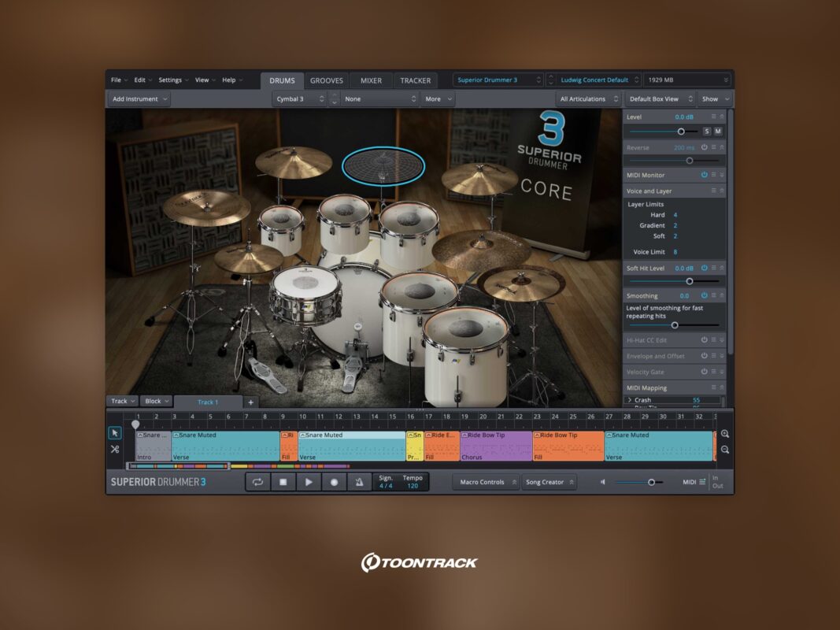Expand the Velocity Gate section chevron
840x630 pixels.
pyautogui.click(x=722, y=371)
